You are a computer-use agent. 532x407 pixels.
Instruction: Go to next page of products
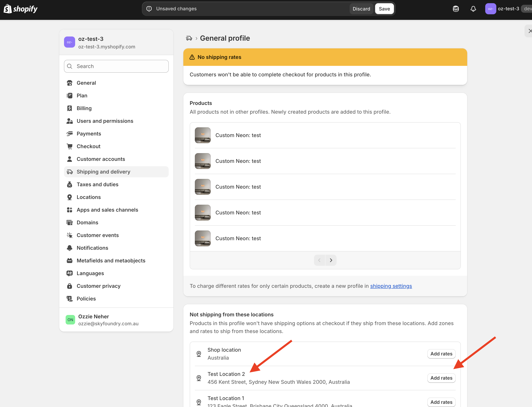click(331, 260)
